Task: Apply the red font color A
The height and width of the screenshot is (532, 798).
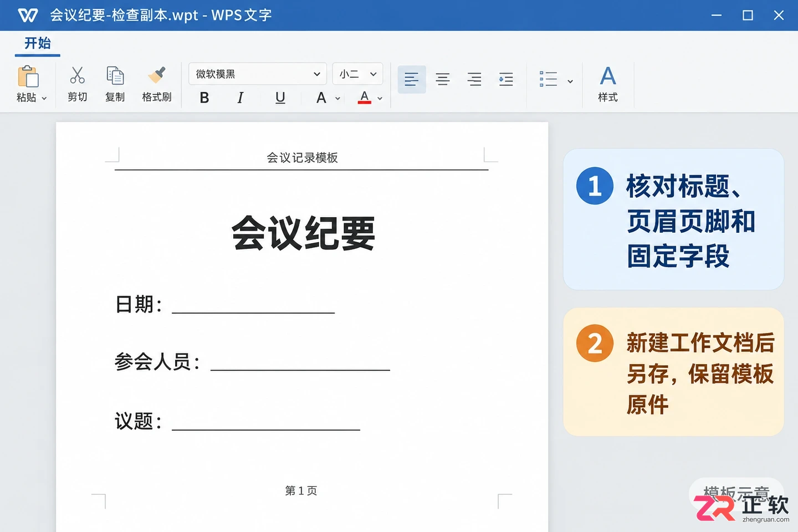Action: (x=364, y=98)
